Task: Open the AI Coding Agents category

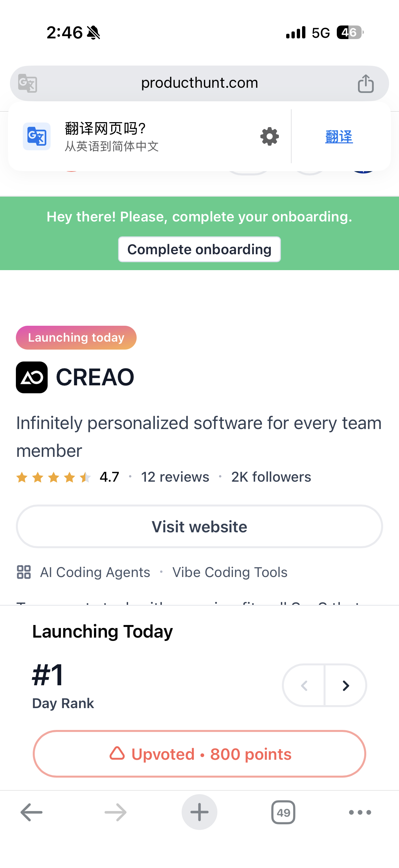Action: [95, 572]
